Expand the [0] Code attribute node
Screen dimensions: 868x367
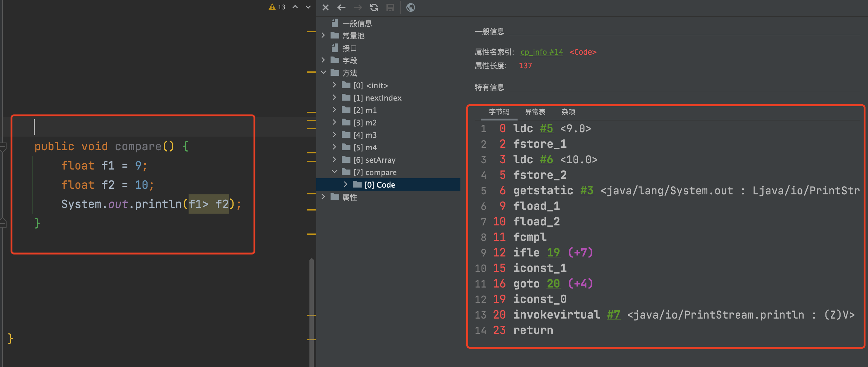click(x=345, y=184)
